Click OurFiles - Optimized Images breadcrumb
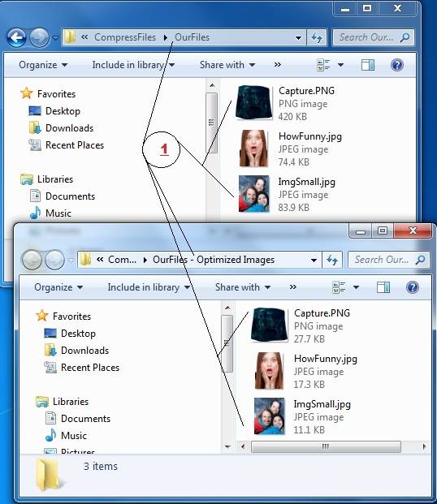This screenshot has height=504, width=437. click(x=214, y=260)
